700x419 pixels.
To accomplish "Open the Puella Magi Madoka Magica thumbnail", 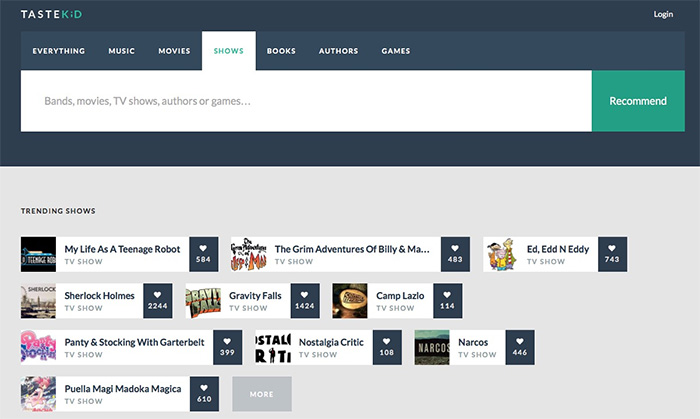I will [38, 394].
